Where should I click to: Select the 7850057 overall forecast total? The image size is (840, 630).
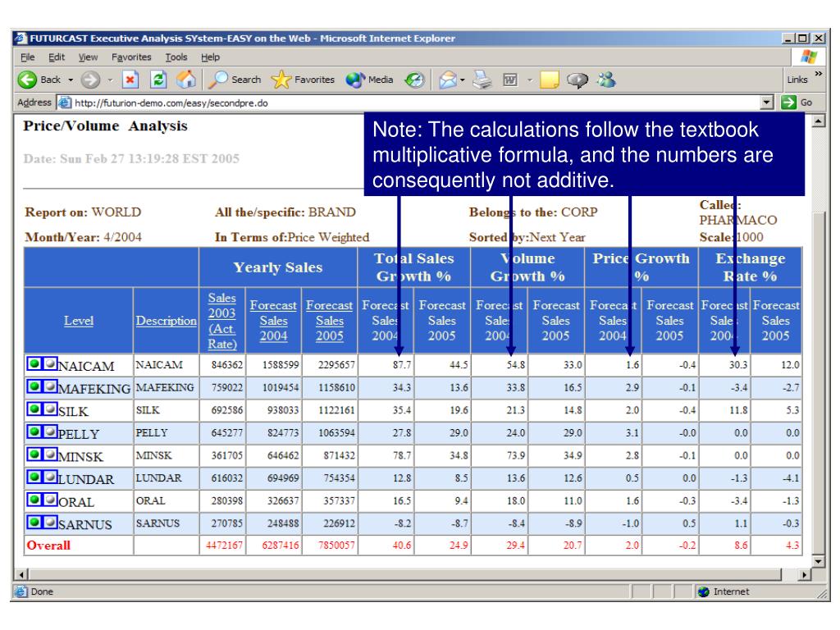336,546
